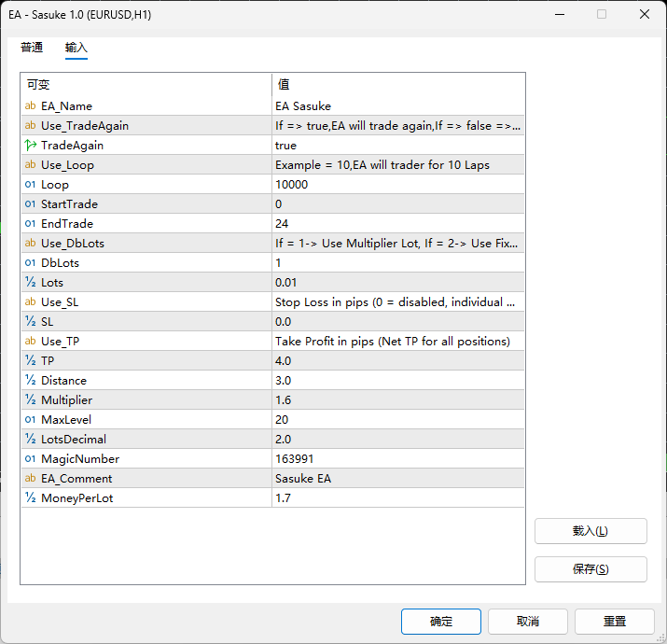667x644 pixels.
Task: Click the fraction icon beside Distance
Action: (x=30, y=380)
